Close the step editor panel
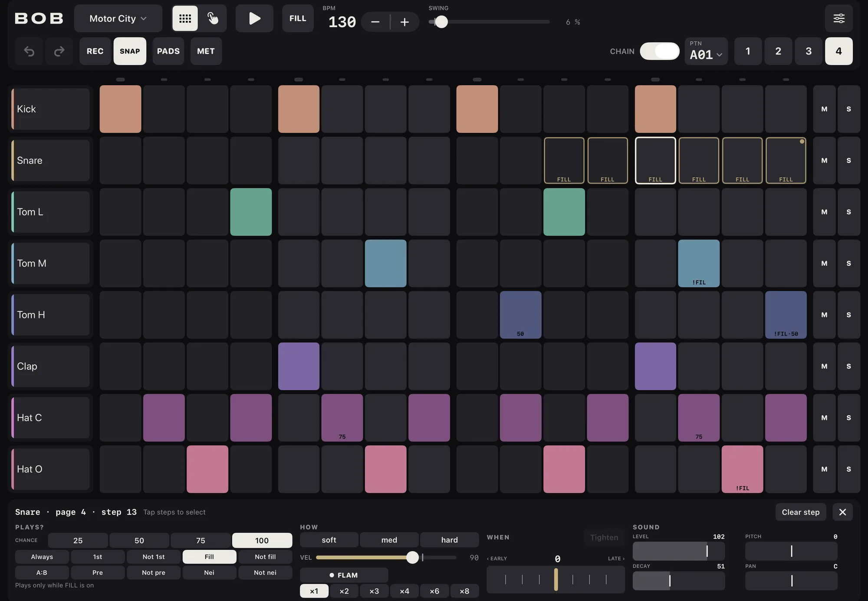This screenshot has height=601, width=868. point(843,512)
